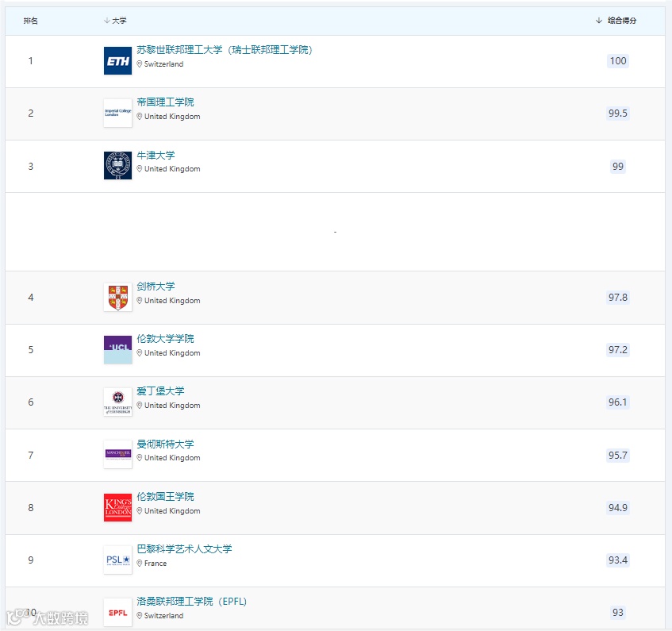
Task: Click location pin in 牛津大学 row
Action: [140, 169]
